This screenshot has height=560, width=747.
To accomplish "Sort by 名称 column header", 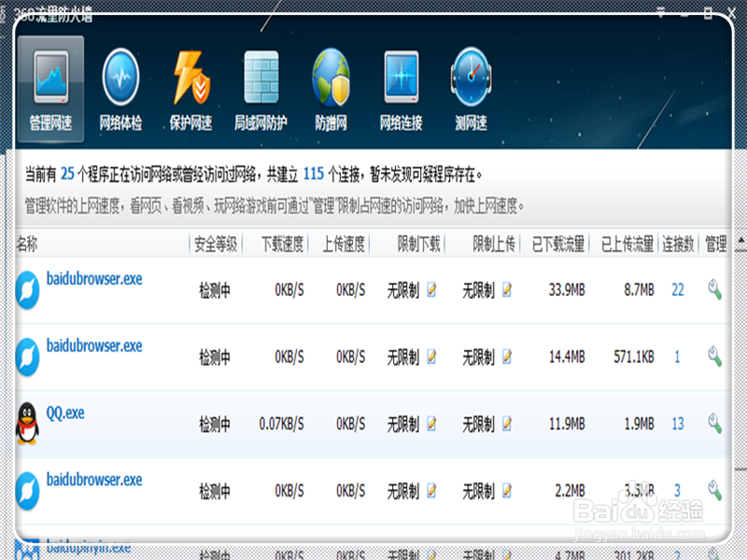I will (27, 245).
